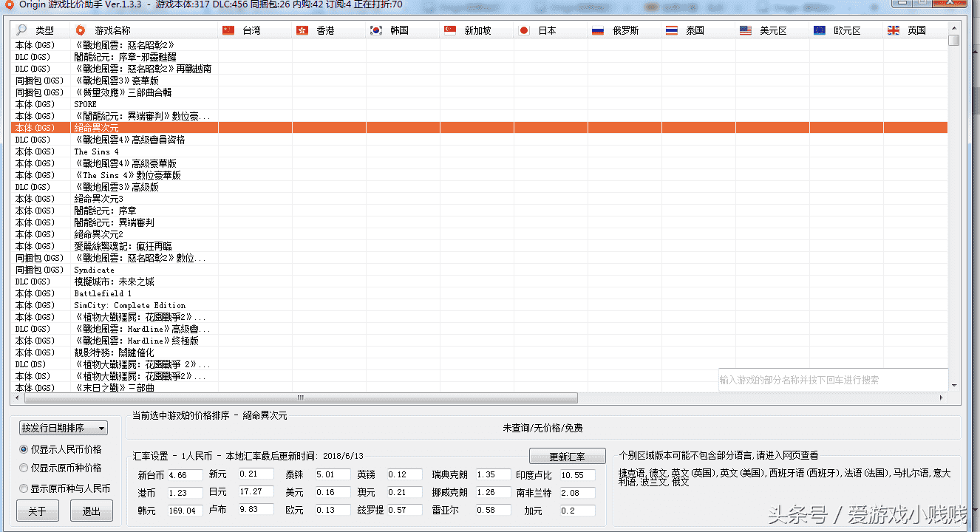Screen dimensions: 980x532
Task: Select the SPORE game row
Action: click(480, 104)
